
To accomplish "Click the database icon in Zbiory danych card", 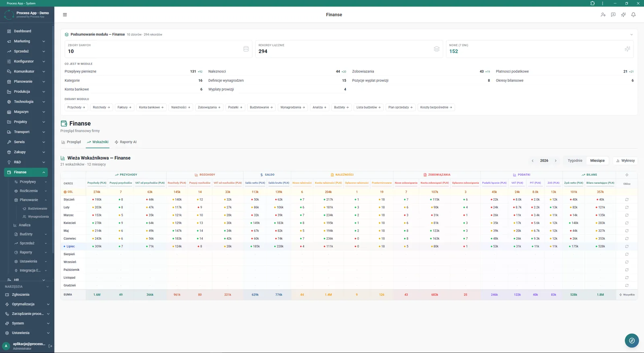I will [x=246, y=49].
